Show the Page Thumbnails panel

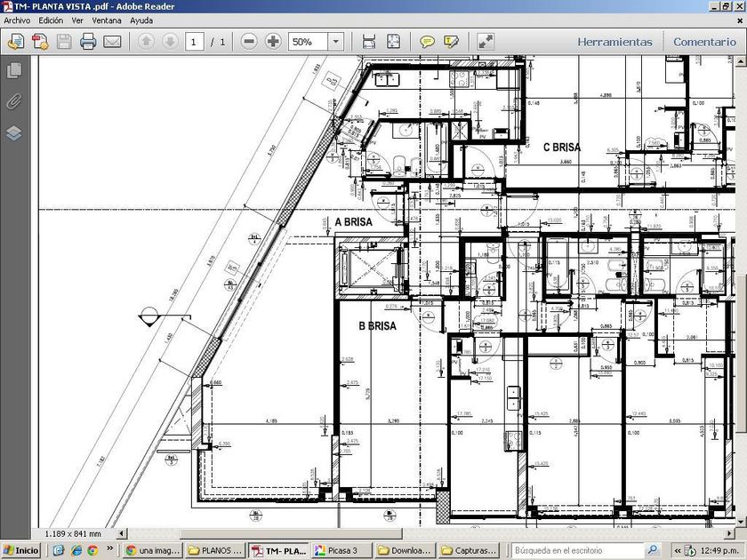pyautogui.click(x=14, y=70)
